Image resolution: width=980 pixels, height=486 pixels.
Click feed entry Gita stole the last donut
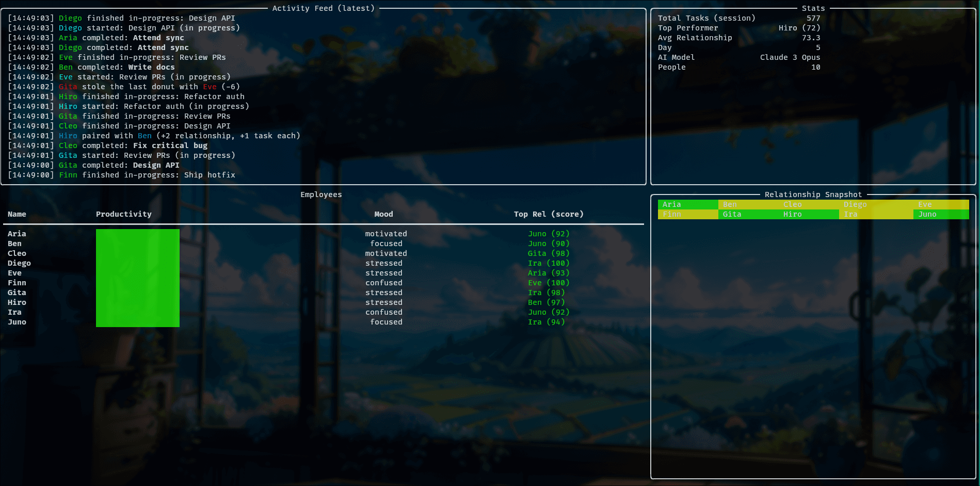(124, 87)
